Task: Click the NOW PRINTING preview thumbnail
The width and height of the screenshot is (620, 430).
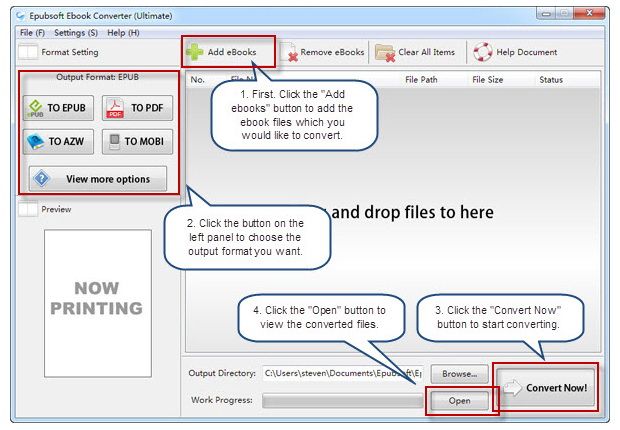Action: [98, 303]
